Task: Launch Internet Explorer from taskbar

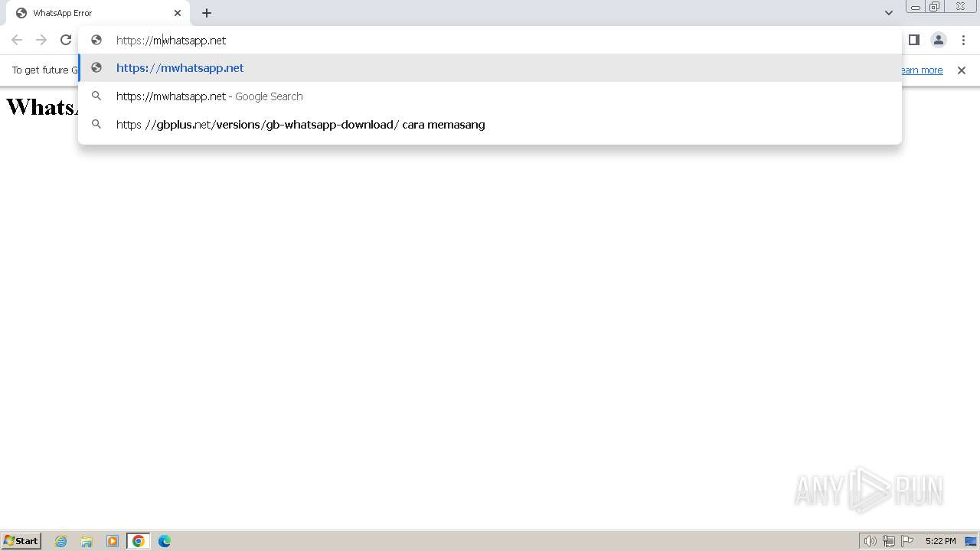Action: (x=61, y=541)
